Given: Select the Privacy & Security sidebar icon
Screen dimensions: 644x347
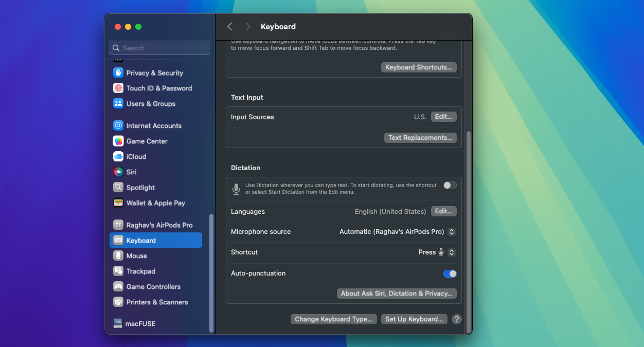Looking at the screenshot, I should (118, 72).
